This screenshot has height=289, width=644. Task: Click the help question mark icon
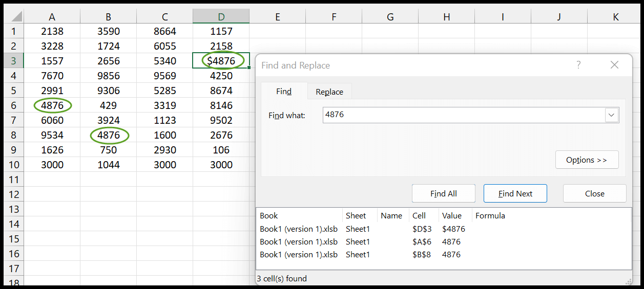[x=578, y=65]
